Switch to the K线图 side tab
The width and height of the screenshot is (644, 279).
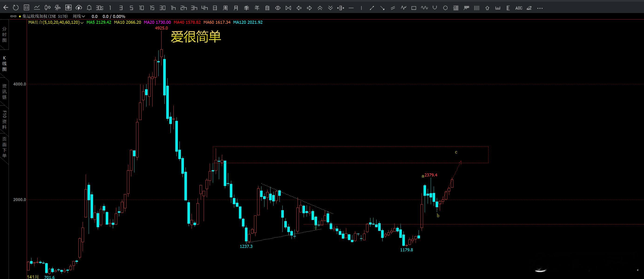(4, 64)
